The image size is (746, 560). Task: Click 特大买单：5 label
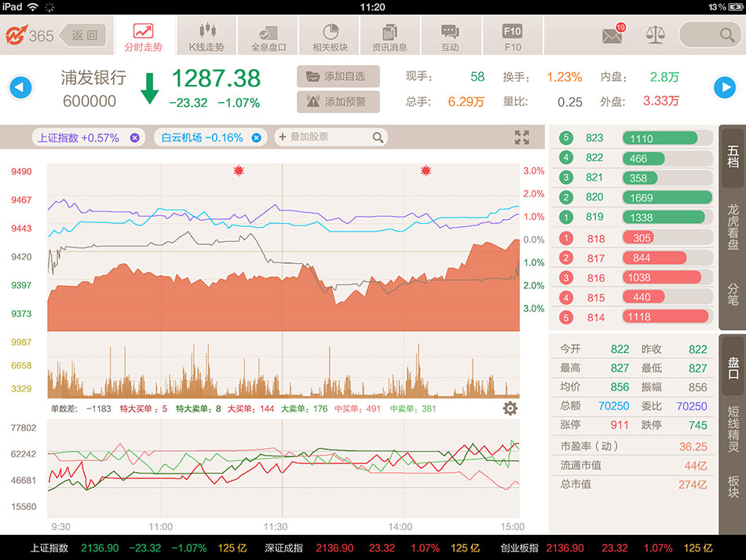pyautogui.click(x=143, y=408)
